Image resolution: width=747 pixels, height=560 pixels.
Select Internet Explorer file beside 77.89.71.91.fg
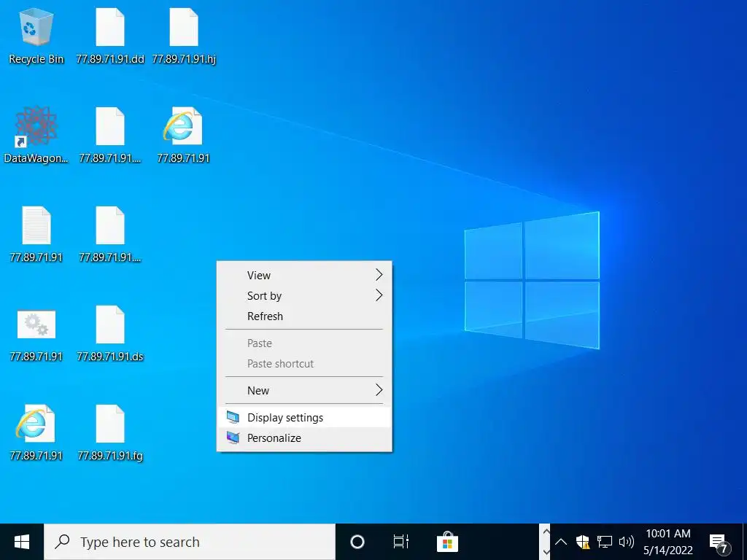tap(36, 432)
